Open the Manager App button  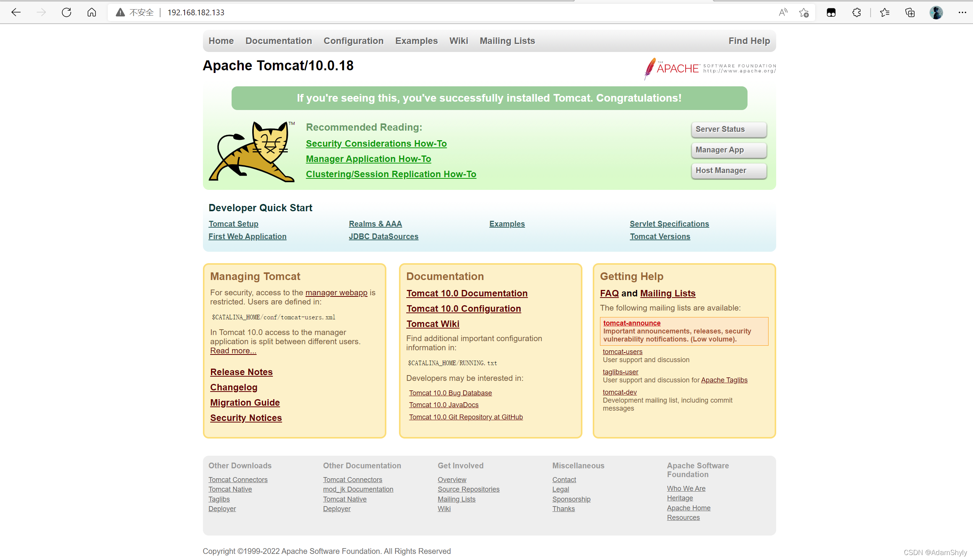[729, 150]
